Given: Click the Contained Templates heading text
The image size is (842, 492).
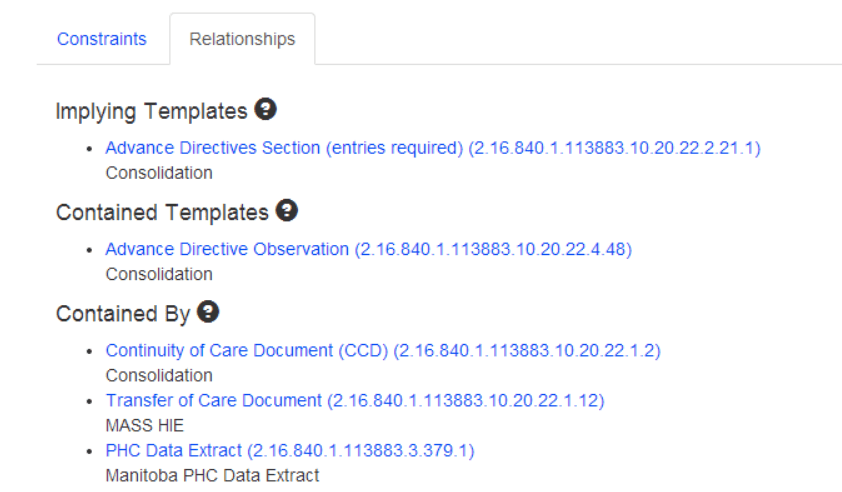Looking at the screenshot, I should 162,212.
